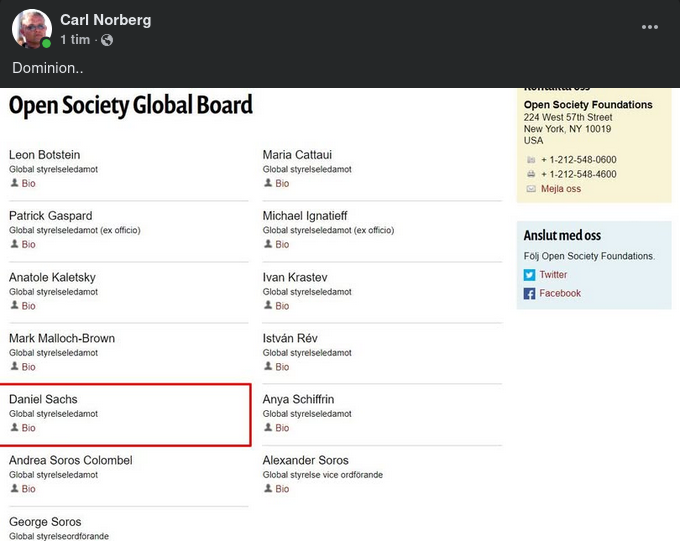Open Michael Ignatieff's Bio link
The image size is (680, 541).
click(x=282, y=245)
